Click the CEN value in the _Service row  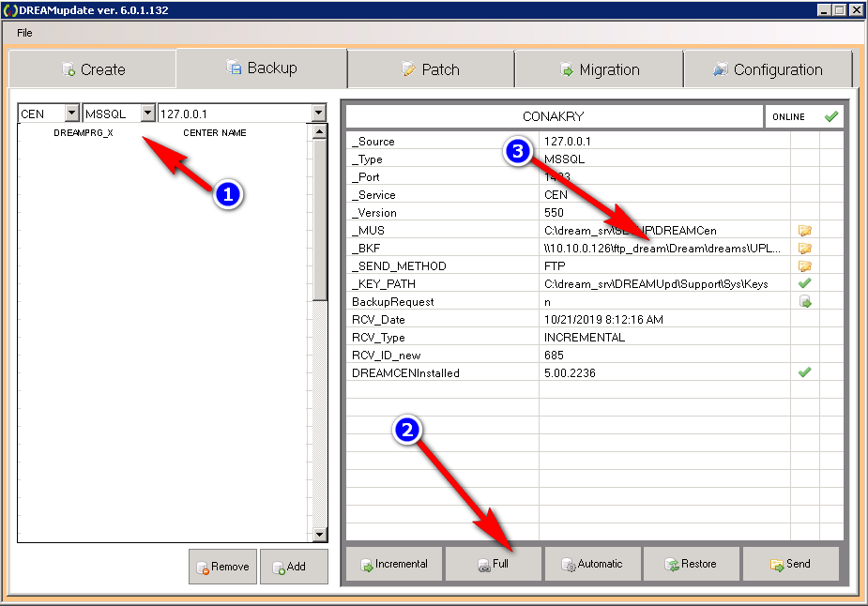556,195
